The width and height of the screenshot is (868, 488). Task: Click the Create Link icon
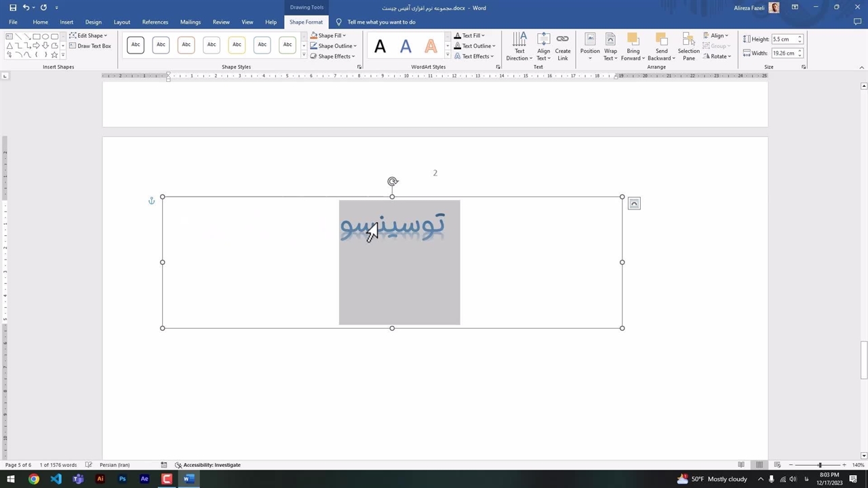(563, 47)
